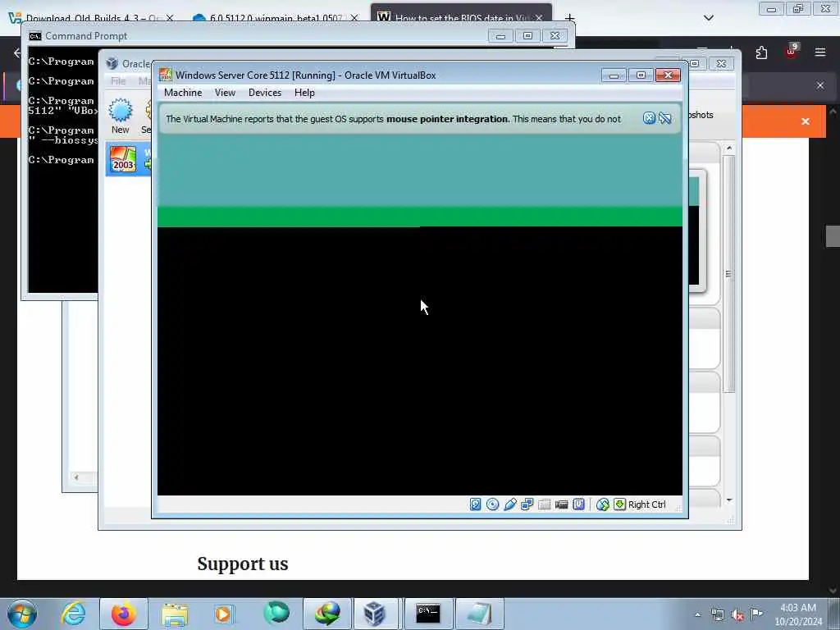Viewport: 840px width, 630px height.
Task: Click the web page vertical scrollbar thumb
Action: [x=833, y=235]
